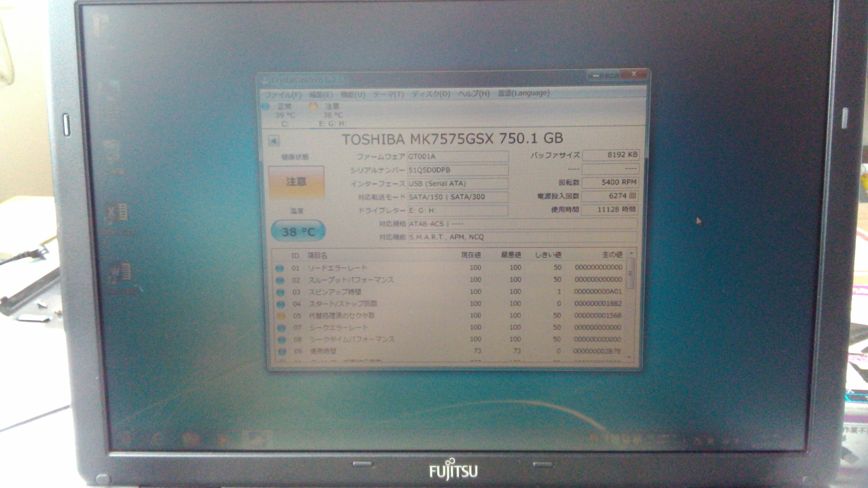This screenshot has height=488, width=868.
Task: Open the 言語(Language) menu
Action: tap(524, 93)
